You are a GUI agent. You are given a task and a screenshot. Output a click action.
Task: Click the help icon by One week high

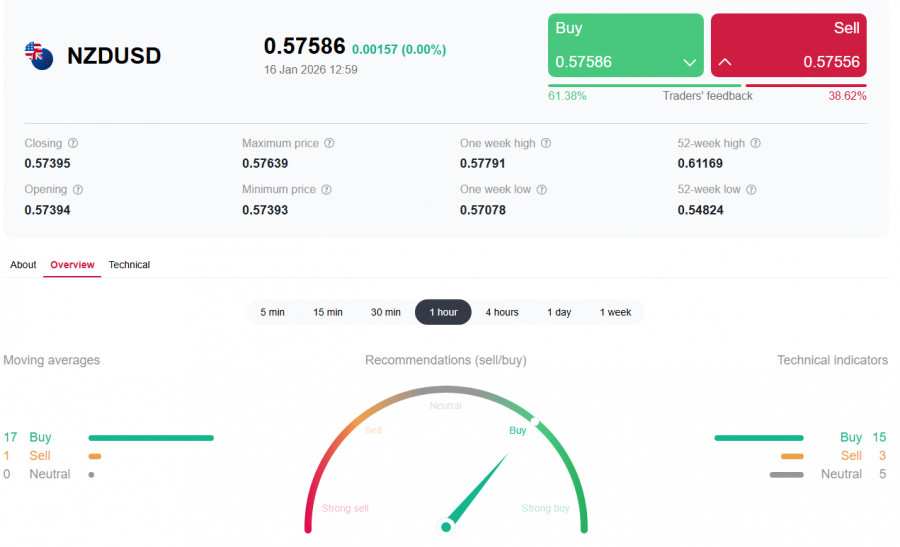pyautogui.click(x=546, y=143)
